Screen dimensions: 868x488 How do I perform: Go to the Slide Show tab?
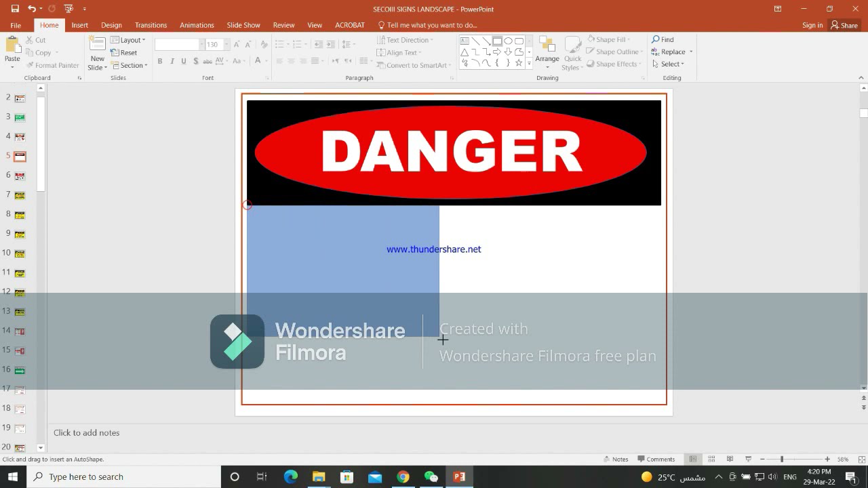point(243,25)
